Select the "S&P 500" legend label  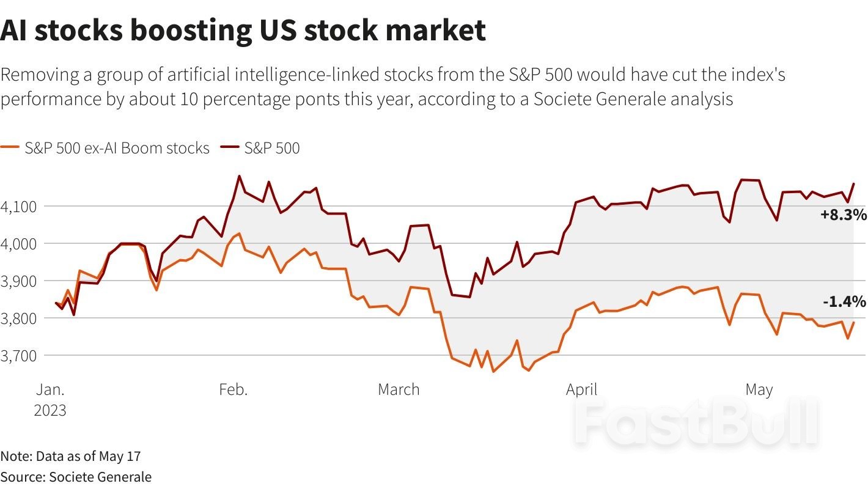[272, 148]
